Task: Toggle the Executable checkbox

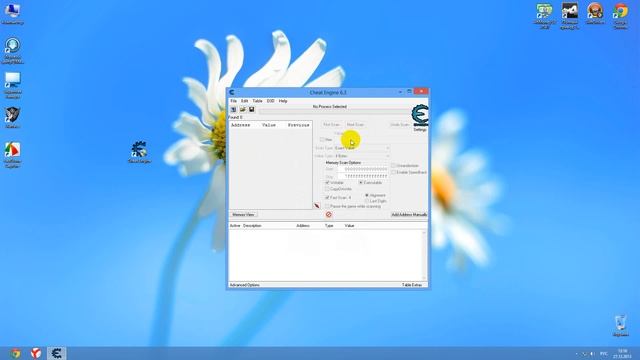Action: tap(361, 182)
